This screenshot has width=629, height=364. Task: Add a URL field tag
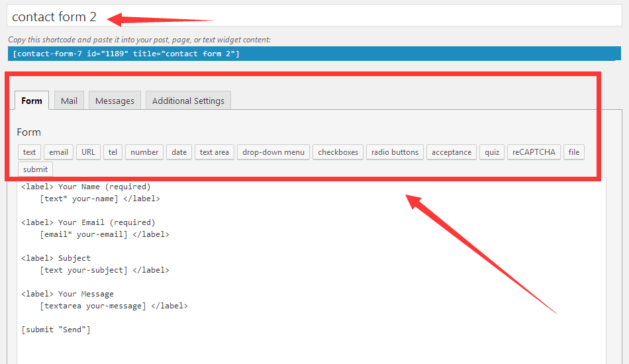[88, 152]
